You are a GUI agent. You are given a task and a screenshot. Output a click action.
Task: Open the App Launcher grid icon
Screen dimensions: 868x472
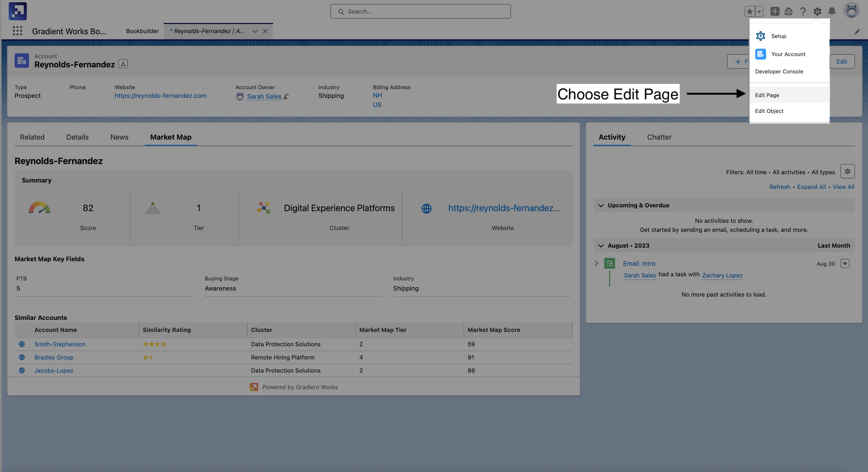tap(17, 31)
